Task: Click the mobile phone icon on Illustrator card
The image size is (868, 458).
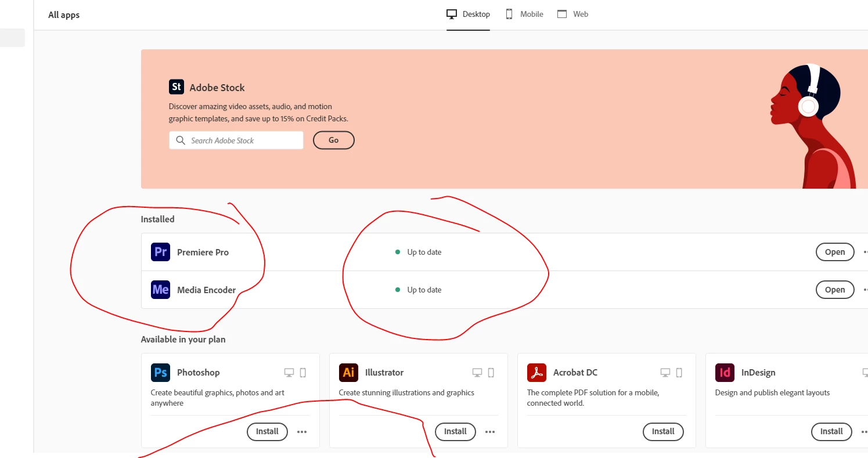Action: [x=491, y=373]
